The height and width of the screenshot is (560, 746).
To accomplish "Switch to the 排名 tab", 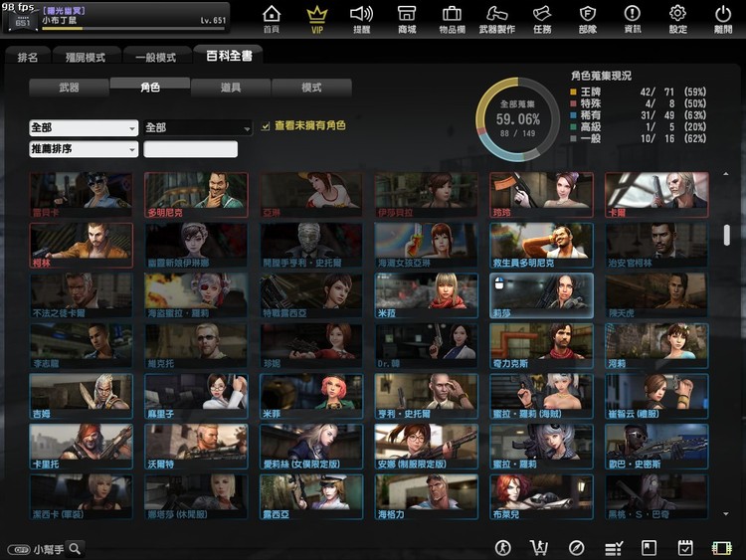I will [x=28, y=57].
